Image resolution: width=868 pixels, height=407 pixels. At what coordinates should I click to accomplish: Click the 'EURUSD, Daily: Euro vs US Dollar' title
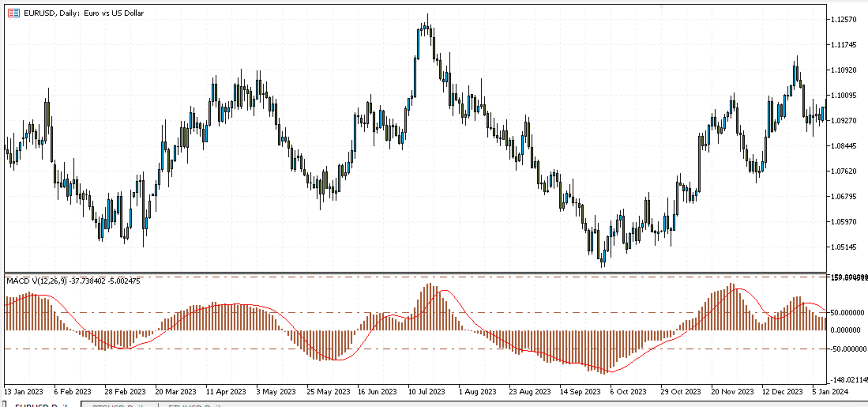click(84, 13)
